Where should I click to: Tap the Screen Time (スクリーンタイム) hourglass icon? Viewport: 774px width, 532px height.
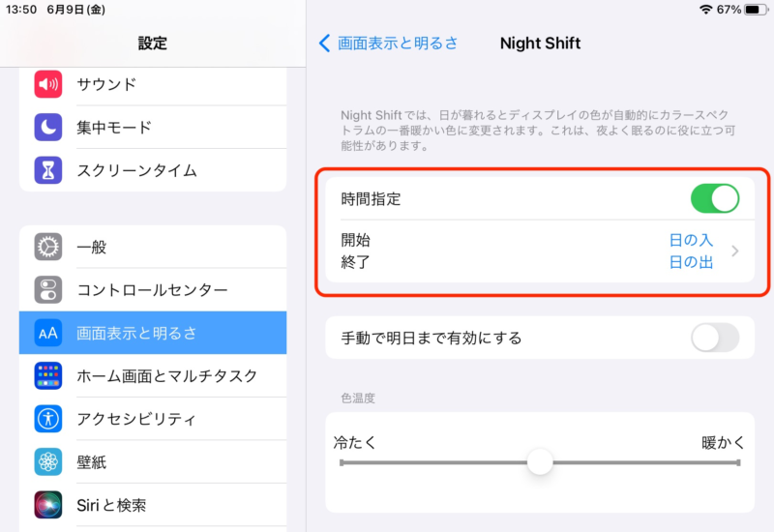(48, 170)
